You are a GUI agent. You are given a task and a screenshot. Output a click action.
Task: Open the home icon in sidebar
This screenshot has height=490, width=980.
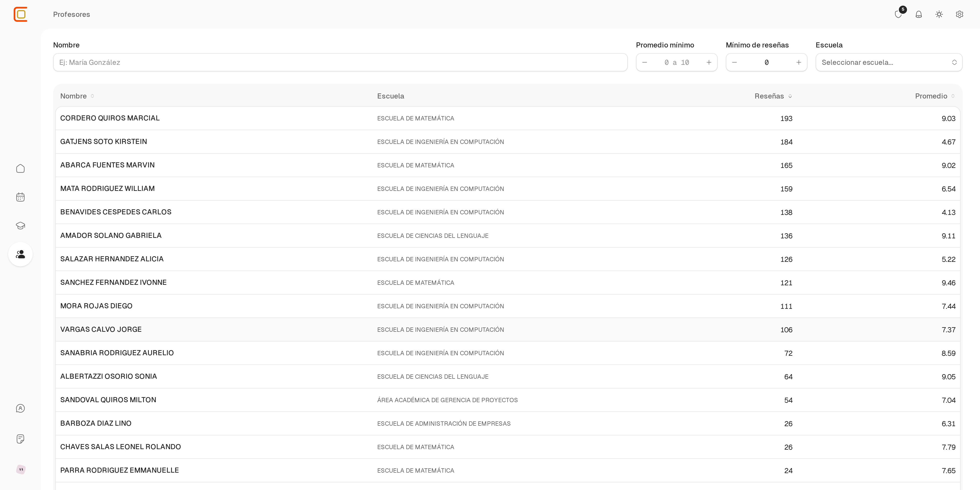(20, 168)
